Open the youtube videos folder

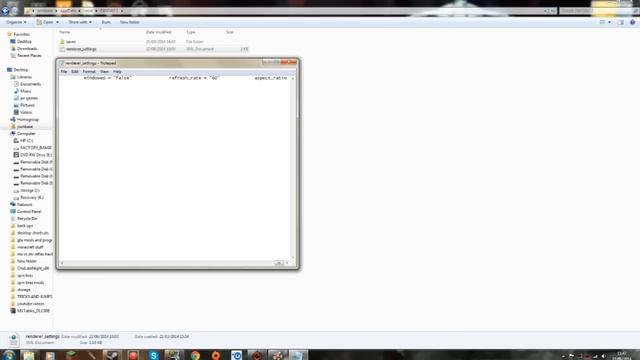31,304
